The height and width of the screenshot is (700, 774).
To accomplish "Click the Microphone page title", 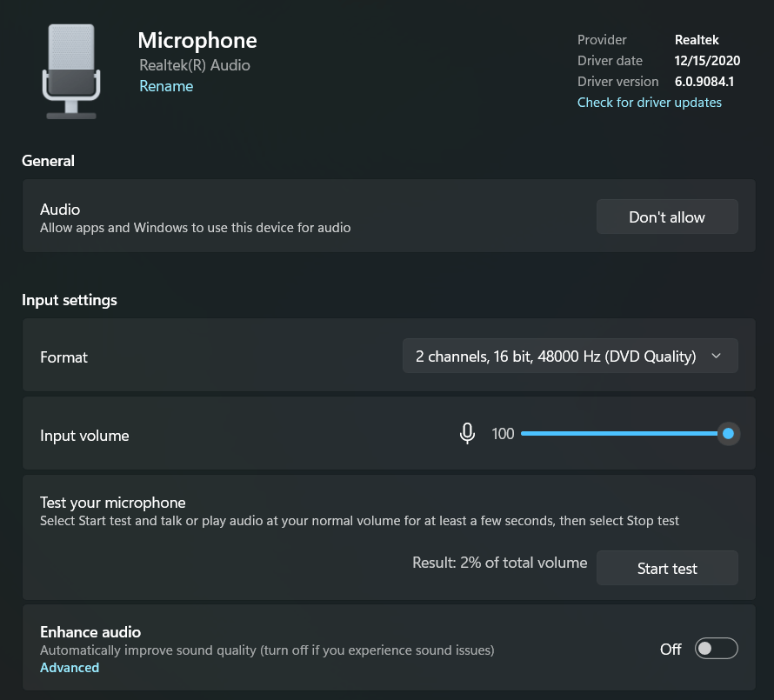I will click(197, 41).
